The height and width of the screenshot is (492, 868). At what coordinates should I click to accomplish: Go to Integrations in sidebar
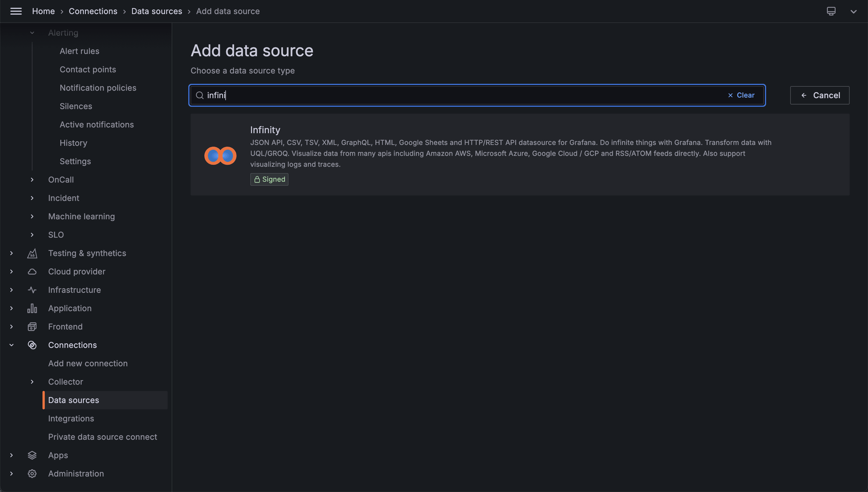tap(71, 418)
